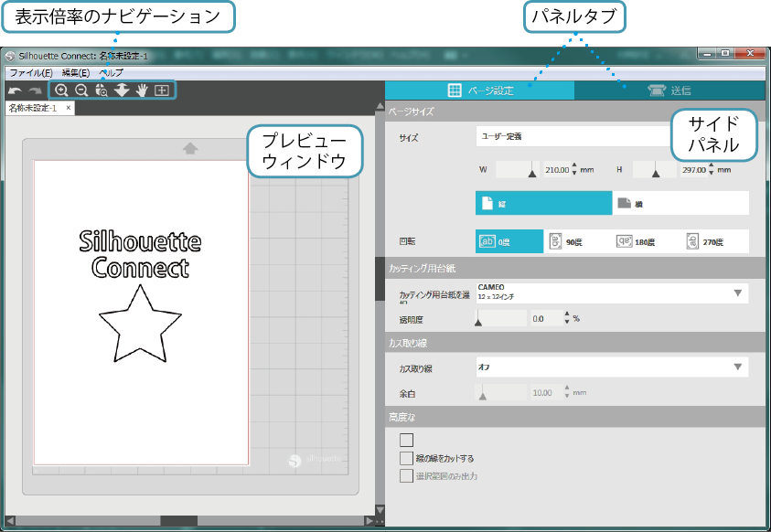Maximize the Silhouette Connect window
The width and height of the screenshot is (771, 532).
(725, 53)
